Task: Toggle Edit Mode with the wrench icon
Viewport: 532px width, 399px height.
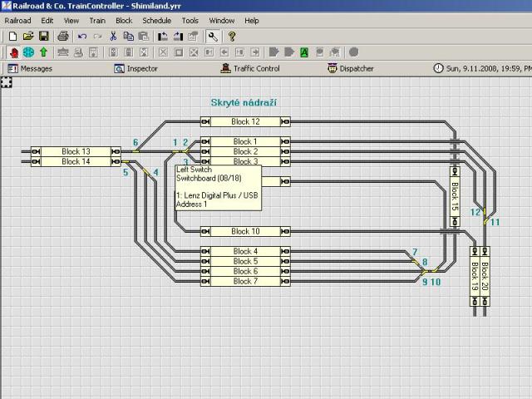Action: pyautogui.click(x=213, y=37)
